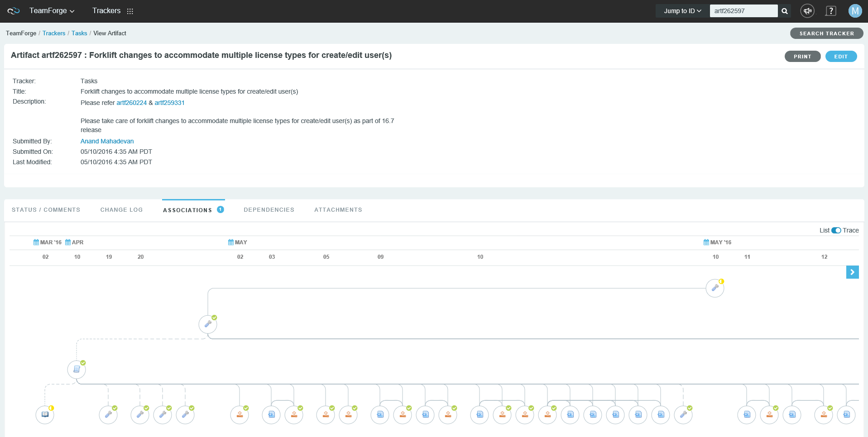Click the magnifier search icon
Viewport: 868px width, 437px height.
tap(785, 11)
